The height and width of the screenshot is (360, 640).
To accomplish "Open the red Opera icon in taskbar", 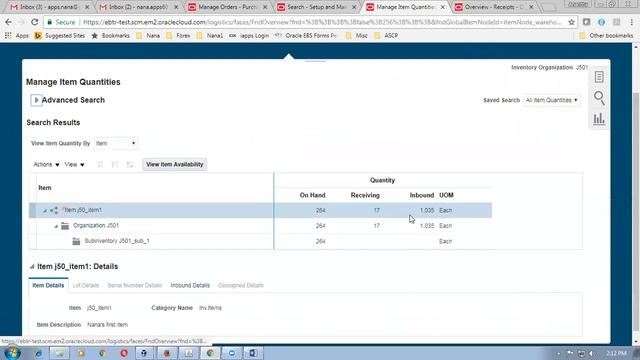I will (x=124, y=353).
